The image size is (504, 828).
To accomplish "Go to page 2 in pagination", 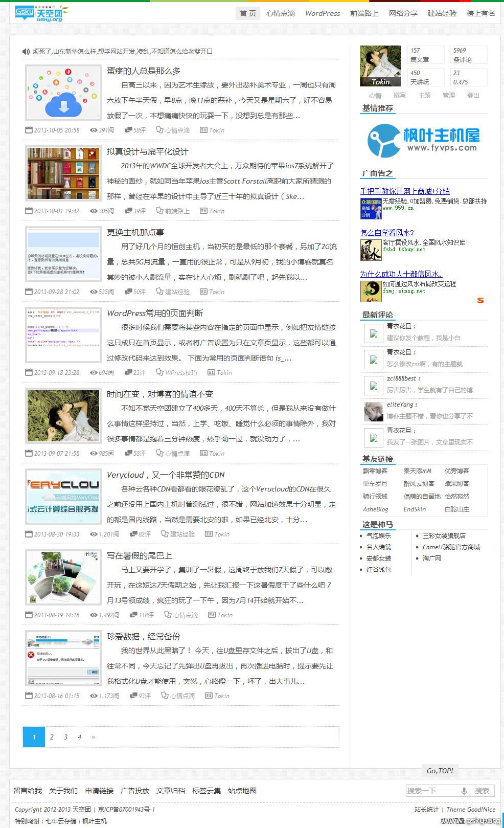I will (52, 737).
